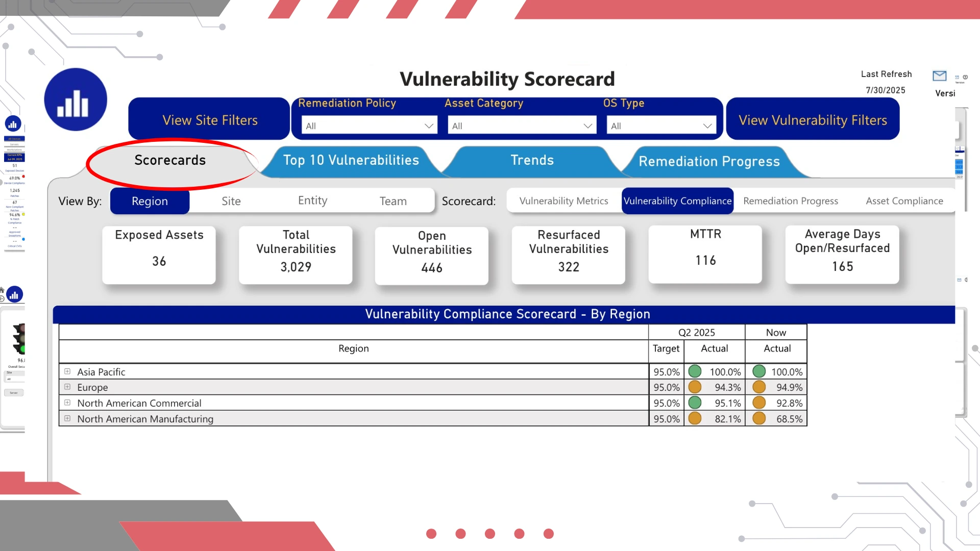This screenshot has width=980, height=551.
Task: Select Site in View By options
Action: tap(231, 201)
